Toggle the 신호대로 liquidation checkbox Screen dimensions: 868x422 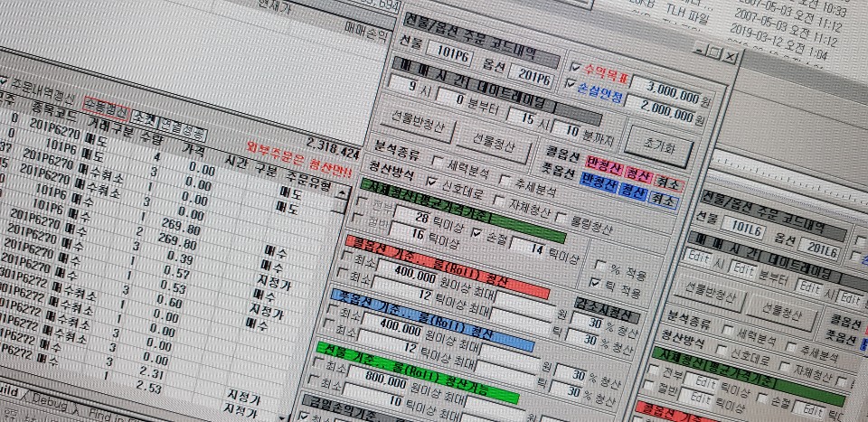(x=432, y=182)
